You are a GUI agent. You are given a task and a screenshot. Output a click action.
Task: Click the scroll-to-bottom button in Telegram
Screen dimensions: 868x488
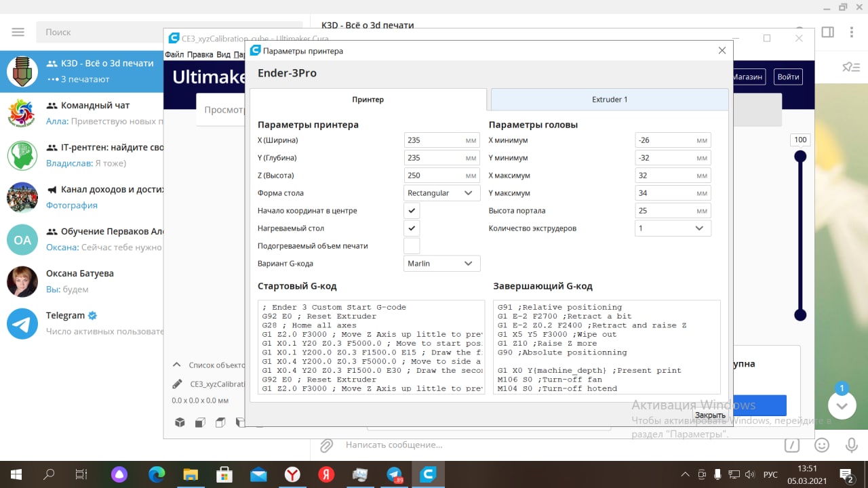[x=842, y=405]
